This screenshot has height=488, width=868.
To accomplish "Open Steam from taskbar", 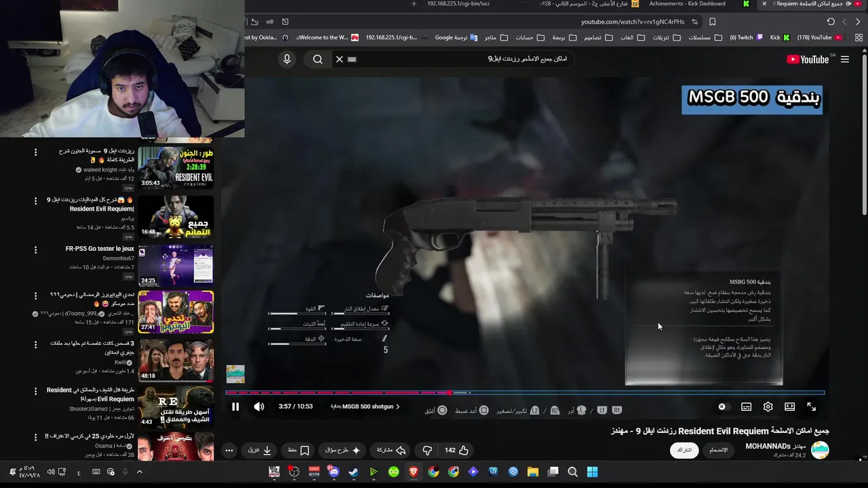I will [354, 472].
